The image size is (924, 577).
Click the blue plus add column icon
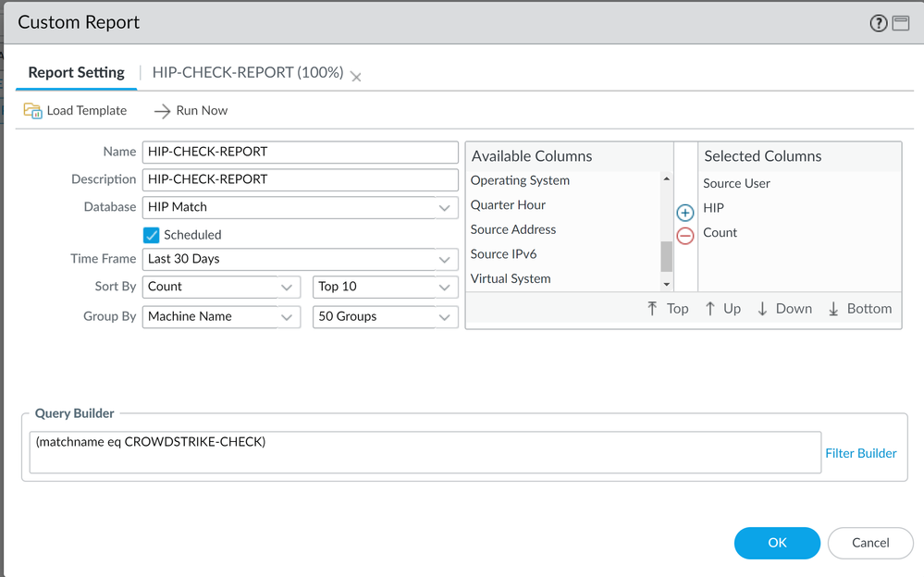point(685,214)
